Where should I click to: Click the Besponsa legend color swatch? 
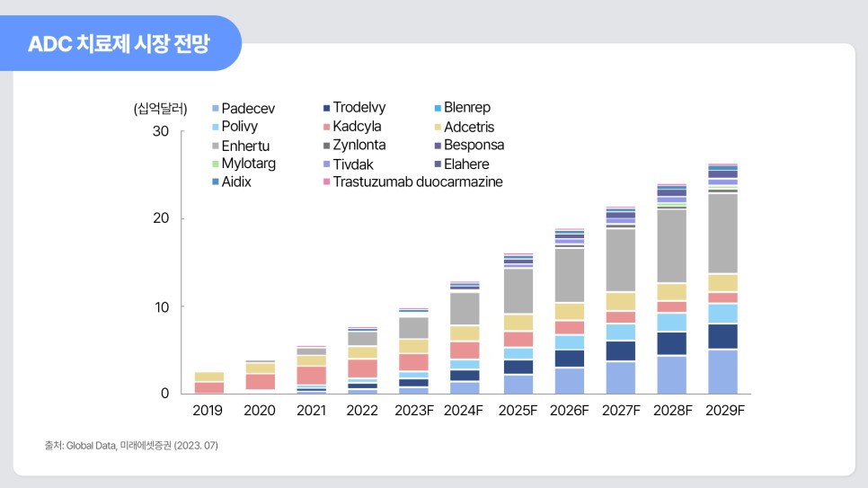[x=438, y=145]
